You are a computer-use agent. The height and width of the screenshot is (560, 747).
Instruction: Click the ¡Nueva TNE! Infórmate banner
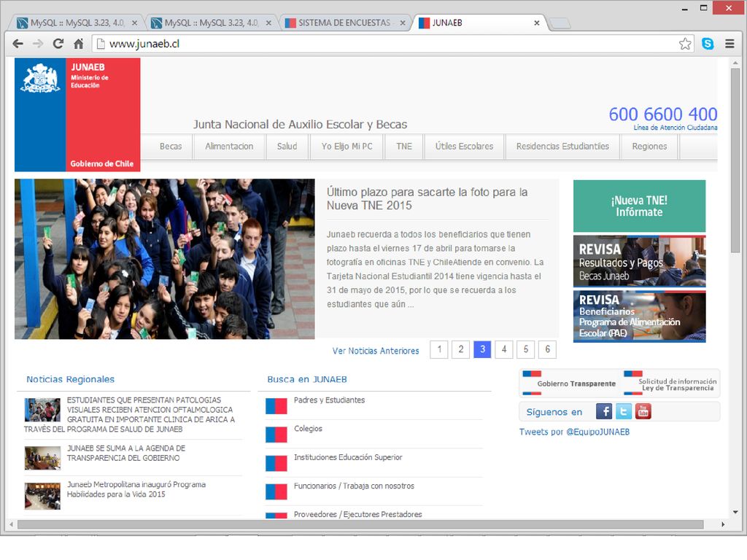tap(639, 206)
